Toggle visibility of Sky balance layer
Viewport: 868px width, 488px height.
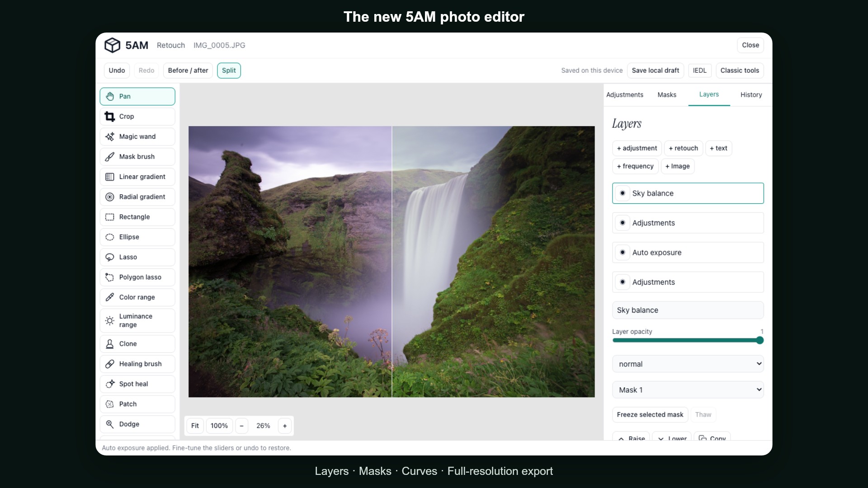coord(623,193)
